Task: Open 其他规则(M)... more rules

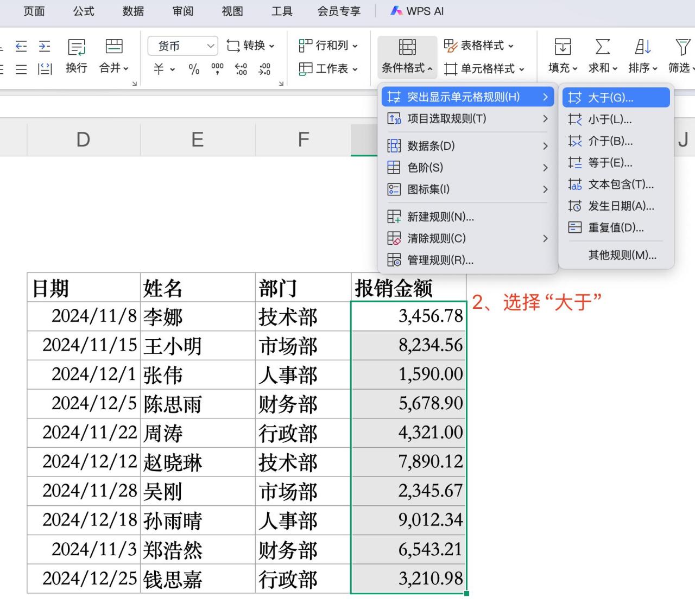Action: click(x=616, y=255)
